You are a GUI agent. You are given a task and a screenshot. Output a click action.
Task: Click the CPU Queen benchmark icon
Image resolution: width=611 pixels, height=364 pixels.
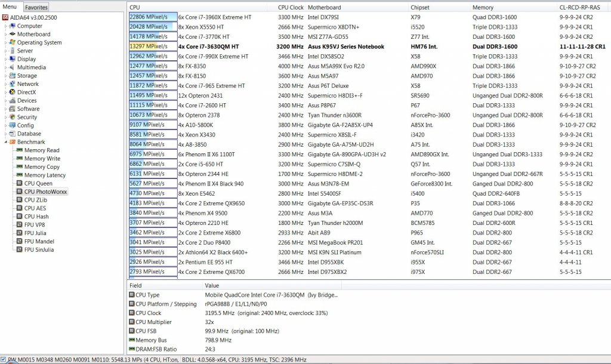click(x=20, y=183)
